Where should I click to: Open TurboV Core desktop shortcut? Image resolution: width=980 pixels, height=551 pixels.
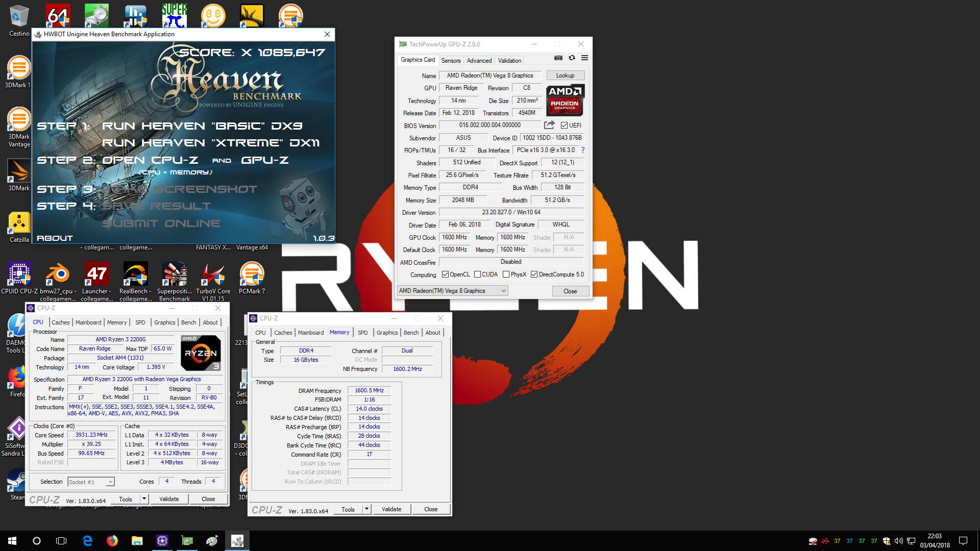(x=213, y=281)
